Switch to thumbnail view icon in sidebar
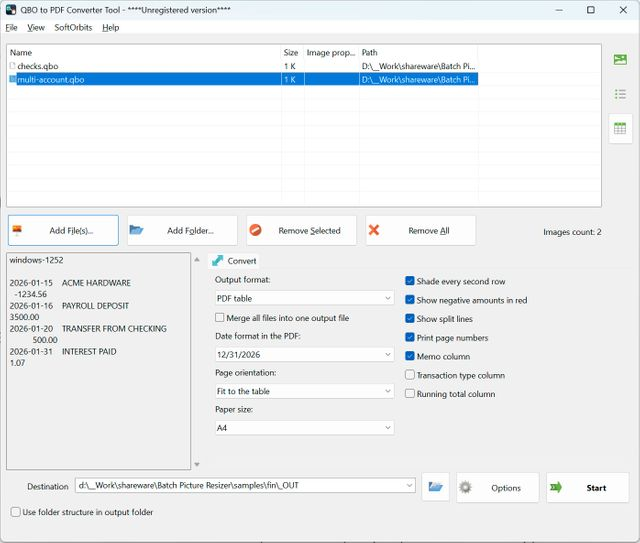Image resolution: width=640 pixels, height=543 pixels. [x=620, y=60]
